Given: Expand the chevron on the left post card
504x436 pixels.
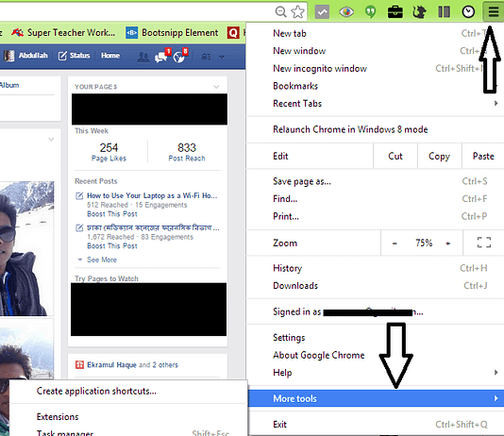Looking at the screenshot, I should coord(51,139).
